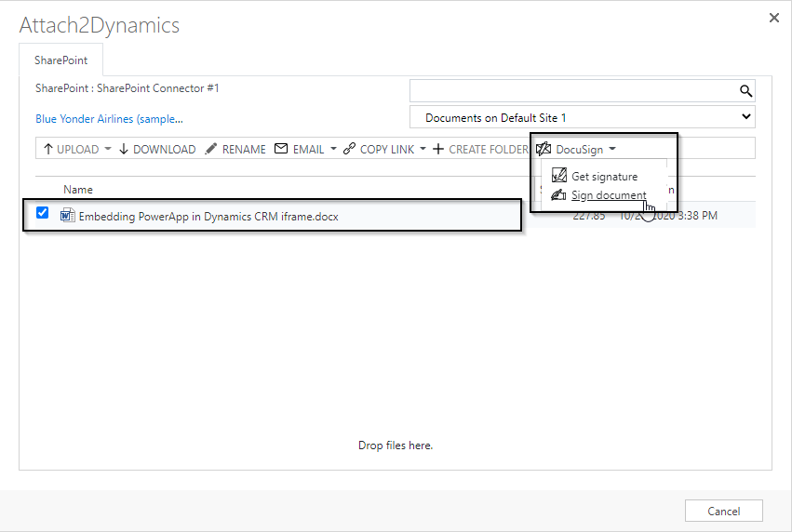Click the search magnifier icon

click(745, 90)
